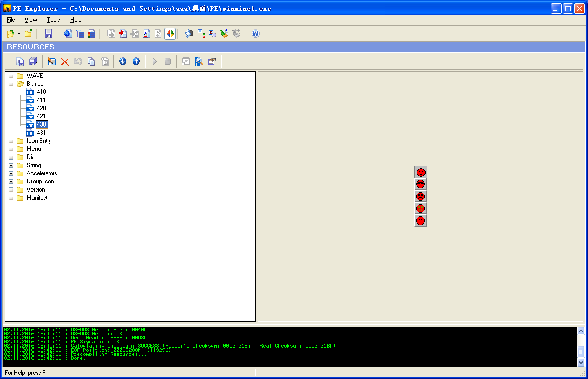The image size is (588, 379).
Task: Open a file with the yellow folder icon
Action: tap(11, 34)
